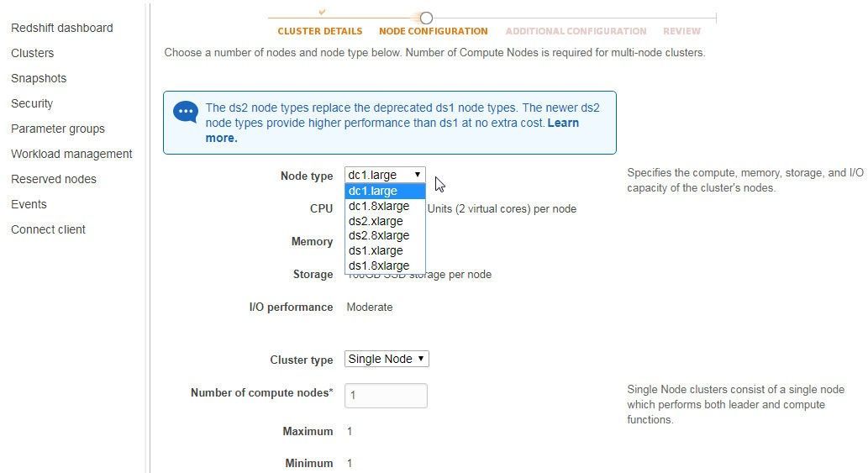Expand the Cluster type dropdown
This screenshot has width=868, height=473.
click(387, 359)
